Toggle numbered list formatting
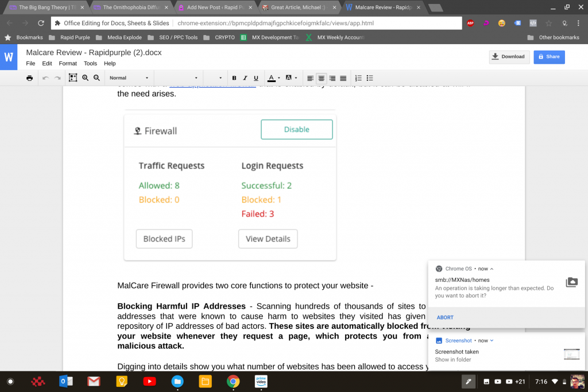This screenshot has width=588, height=392. pos(358,78)
